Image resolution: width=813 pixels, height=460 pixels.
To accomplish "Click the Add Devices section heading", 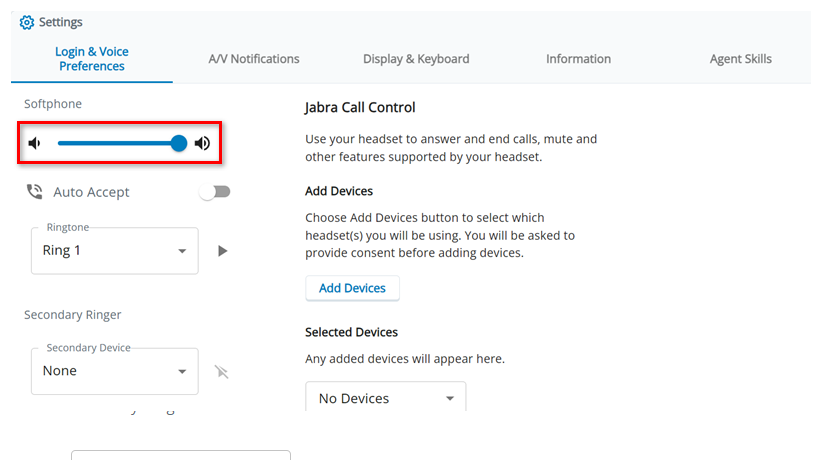I will pos(339,191).
